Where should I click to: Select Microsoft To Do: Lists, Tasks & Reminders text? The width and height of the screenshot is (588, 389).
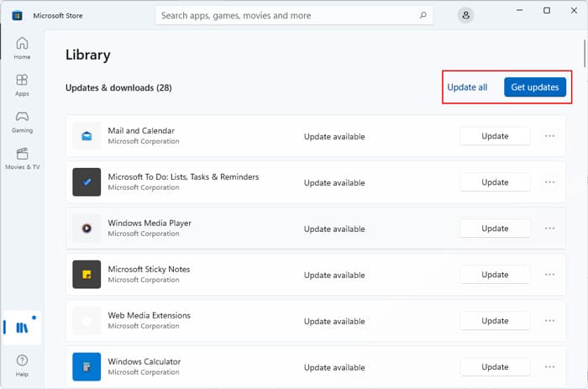(183, 176)
